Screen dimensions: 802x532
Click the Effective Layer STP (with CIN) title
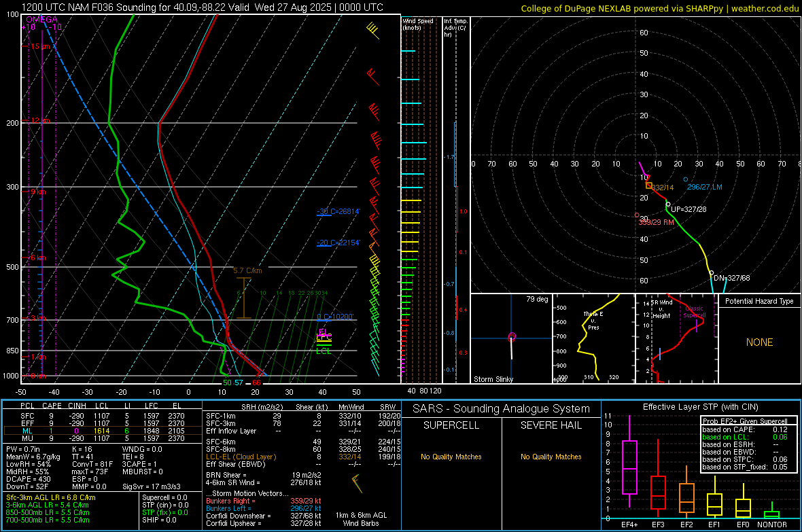[700, 407]
